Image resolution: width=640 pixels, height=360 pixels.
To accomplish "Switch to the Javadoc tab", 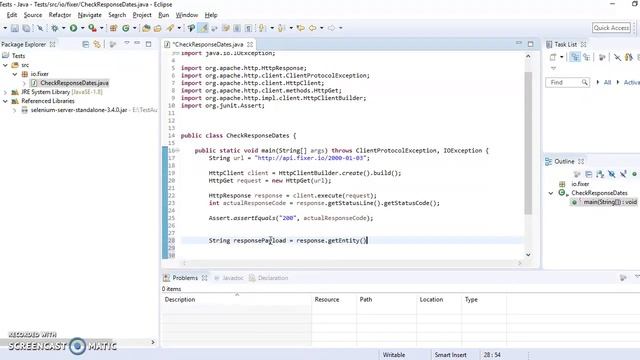I will tap(229, 278).
